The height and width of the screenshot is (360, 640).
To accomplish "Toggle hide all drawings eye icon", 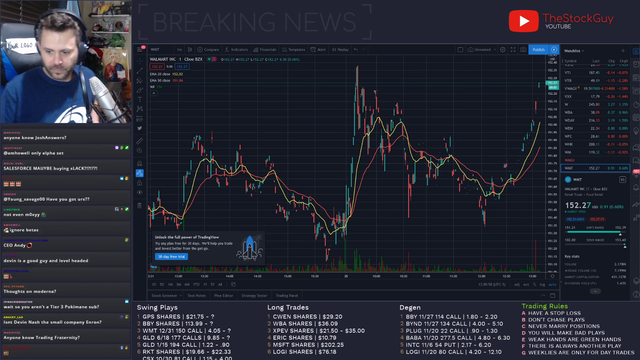I will click(140, 192).
